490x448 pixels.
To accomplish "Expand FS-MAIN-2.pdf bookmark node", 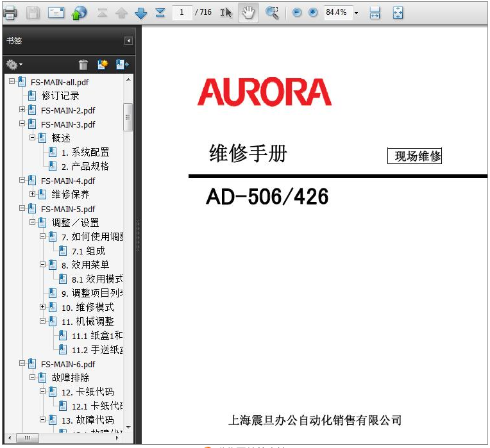I will tap(22, 109).
